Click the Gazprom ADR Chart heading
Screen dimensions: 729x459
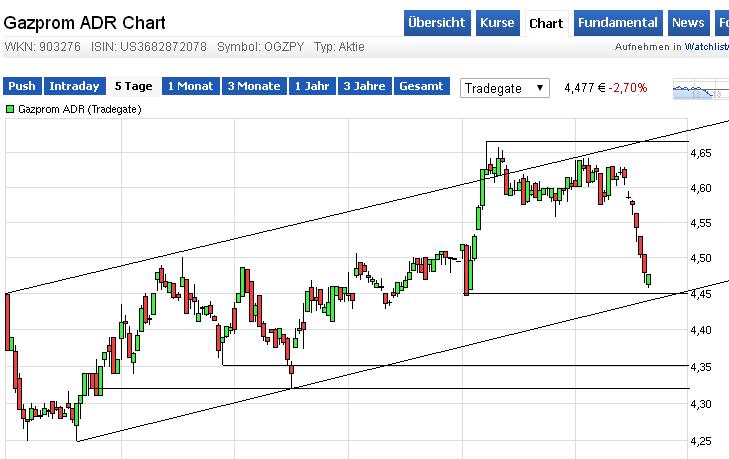click(84, 23)
